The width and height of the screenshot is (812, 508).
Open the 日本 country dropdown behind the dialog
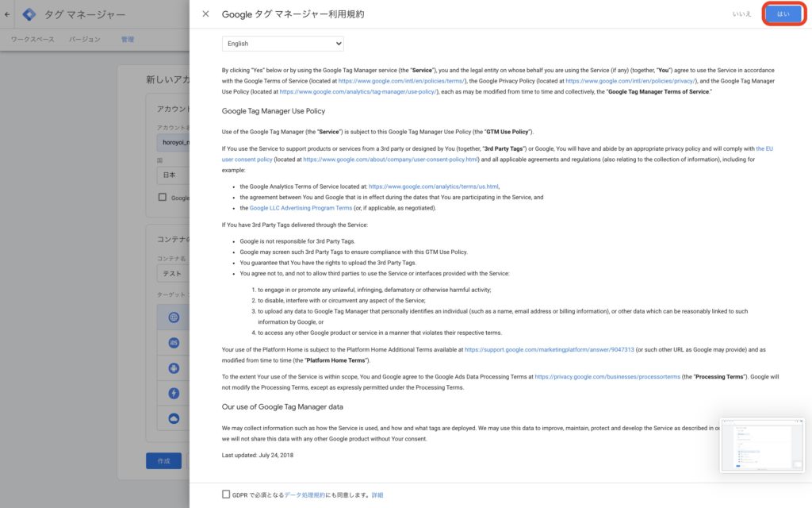173,175
